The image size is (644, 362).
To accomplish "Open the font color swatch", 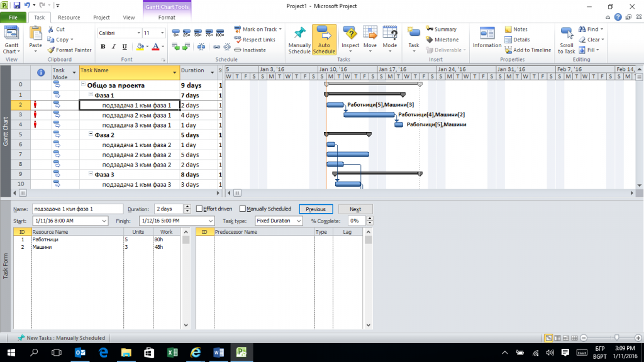I will (x=156, y=47).
